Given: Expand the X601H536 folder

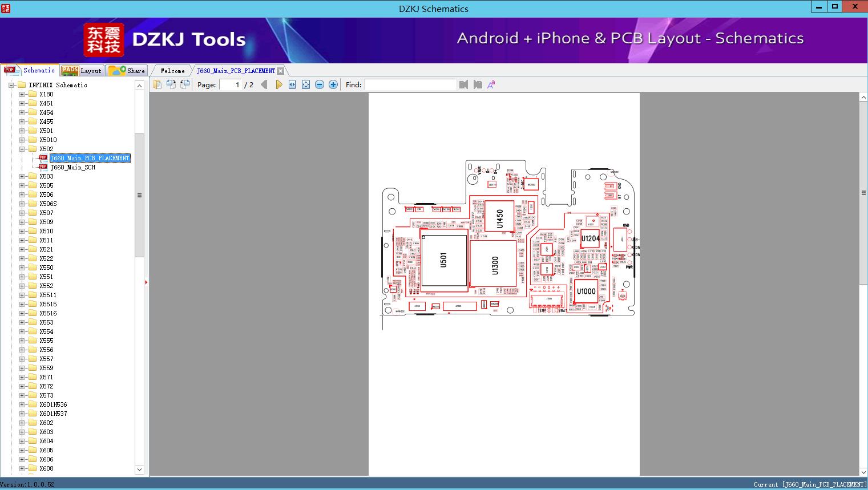Looking at the screenshot, I should [22, 404].
